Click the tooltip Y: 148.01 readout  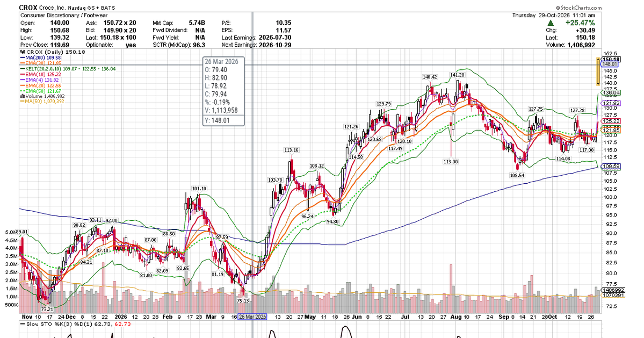tap(218, 121)
